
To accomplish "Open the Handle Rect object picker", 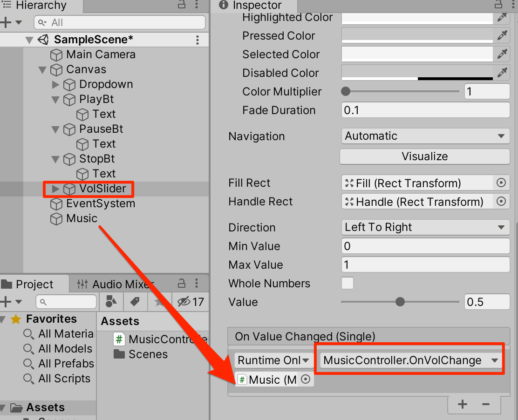I will (x=501, y=201).
